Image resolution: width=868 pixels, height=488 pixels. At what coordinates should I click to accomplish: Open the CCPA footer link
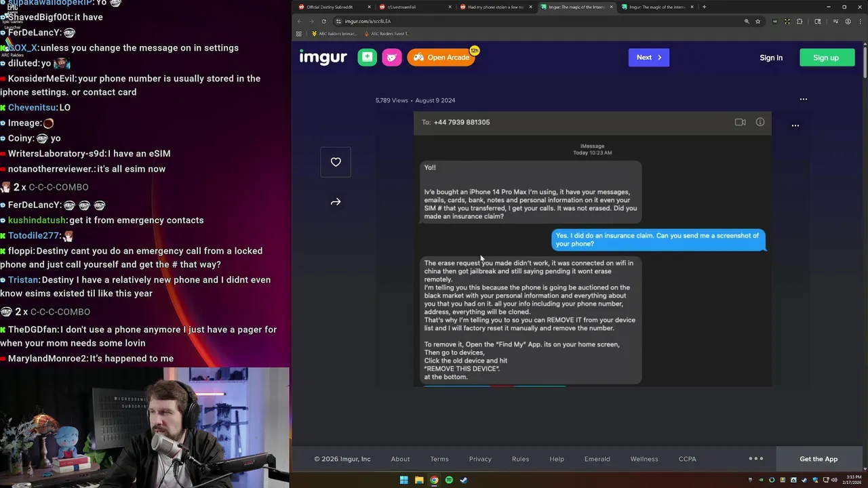[x=688, y=459]
